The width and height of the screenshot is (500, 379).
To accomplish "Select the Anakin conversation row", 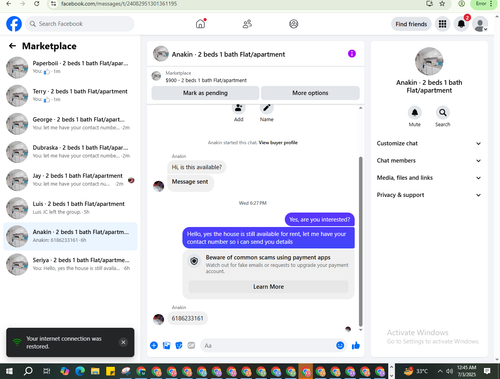I will click(x=70, y=236).
